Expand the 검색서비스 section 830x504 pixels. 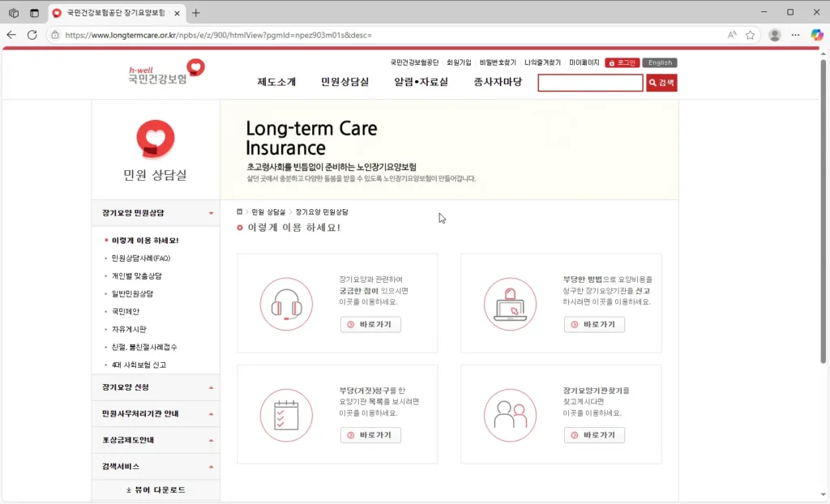point(156,467)
